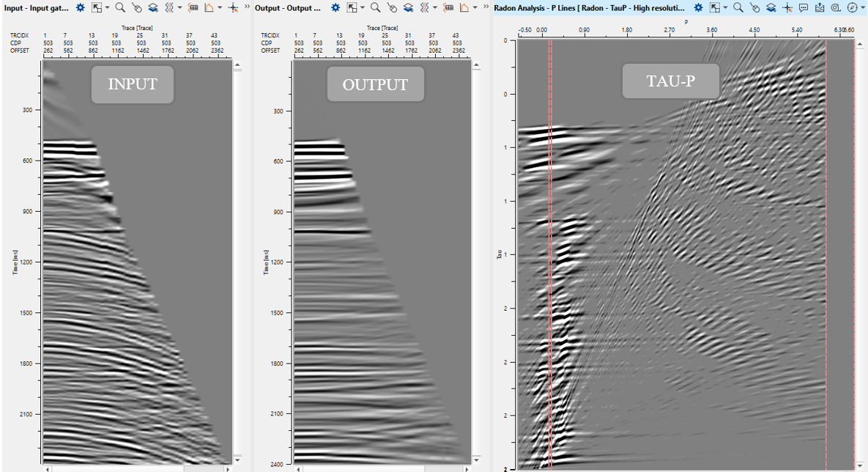The height and width of the screenshot is (472, 868).
Task: Select mouse pointer tool in Radon Analysis toolbar
Action: 754,7
